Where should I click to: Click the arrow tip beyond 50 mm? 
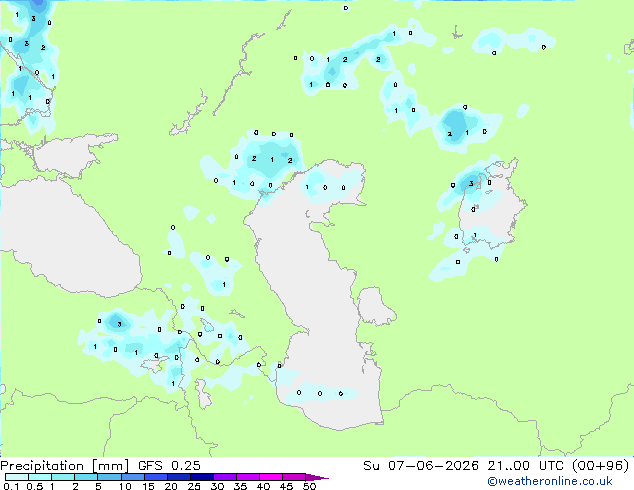tap(317, 477)
